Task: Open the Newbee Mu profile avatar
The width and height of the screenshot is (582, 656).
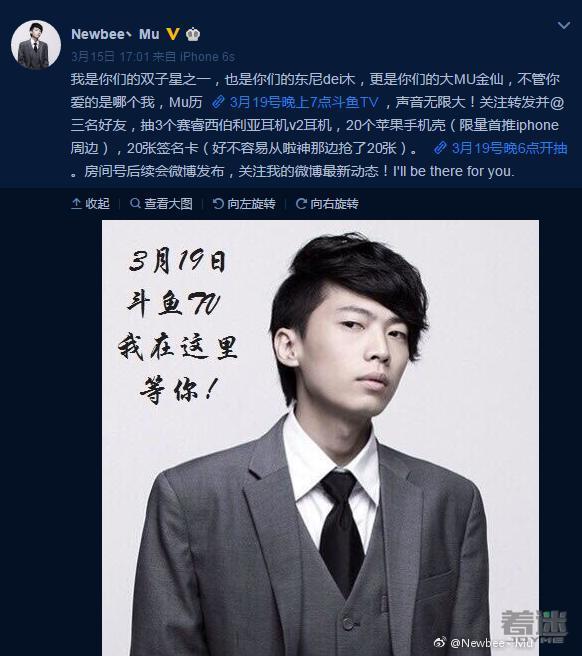Action: (x=36, y=45)
